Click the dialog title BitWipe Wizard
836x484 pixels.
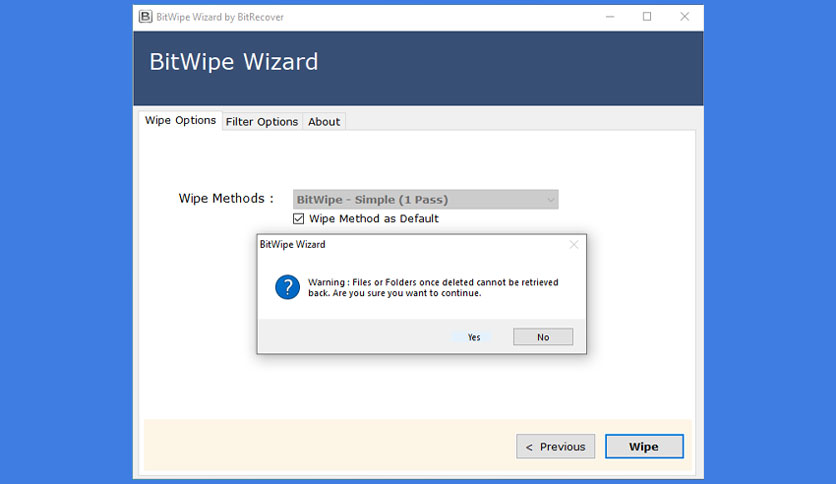tap(292, 245)
